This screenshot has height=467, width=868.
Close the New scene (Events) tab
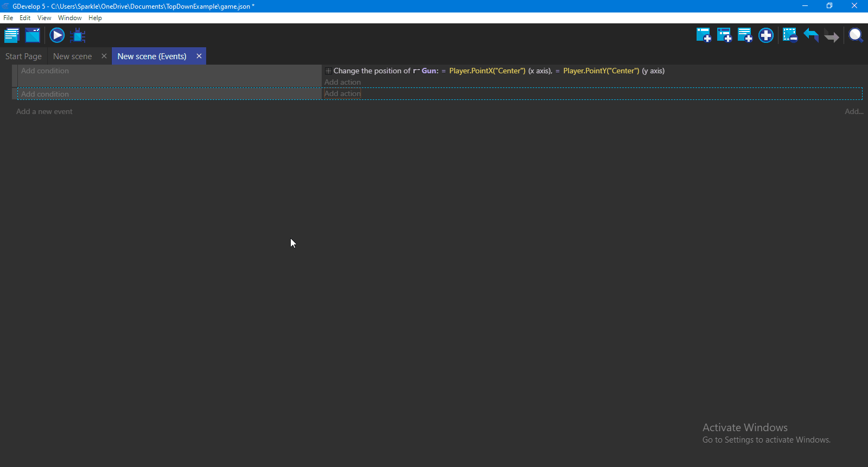(x=199, y=56)
